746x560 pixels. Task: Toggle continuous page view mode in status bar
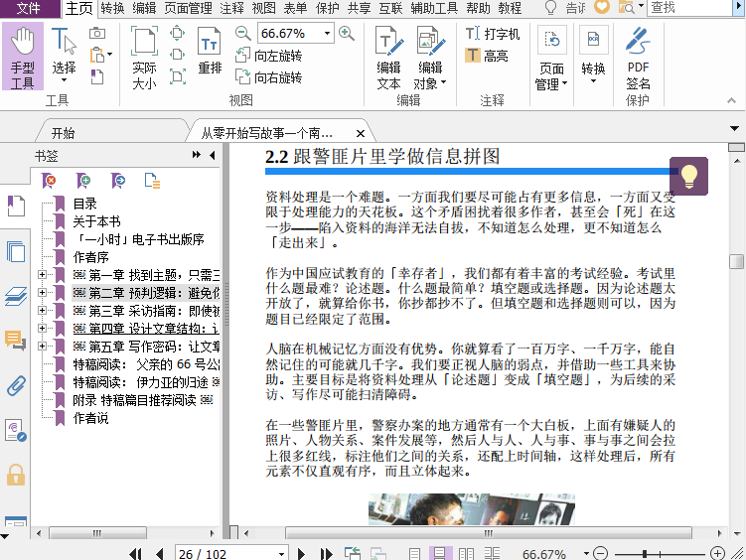439,554
